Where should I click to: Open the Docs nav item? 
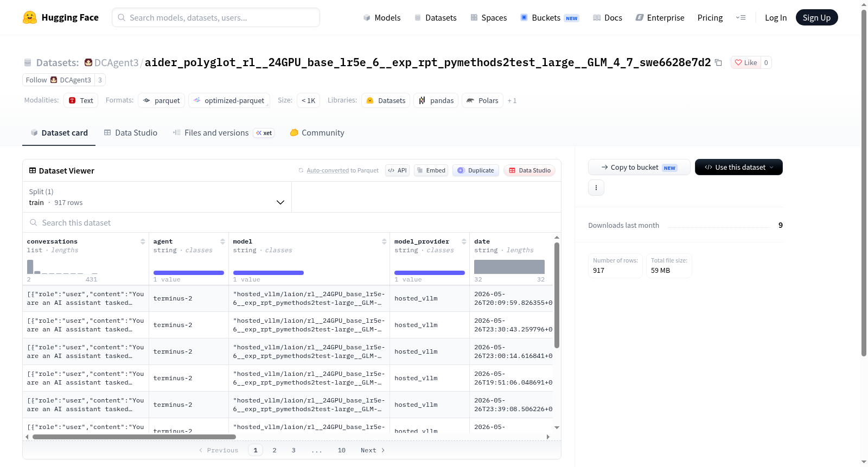608,18
